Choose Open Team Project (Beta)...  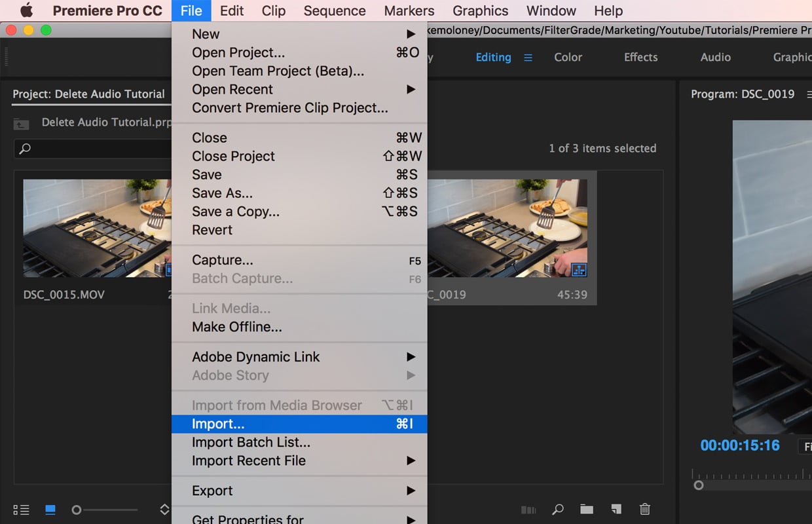[x=299, y=71]
